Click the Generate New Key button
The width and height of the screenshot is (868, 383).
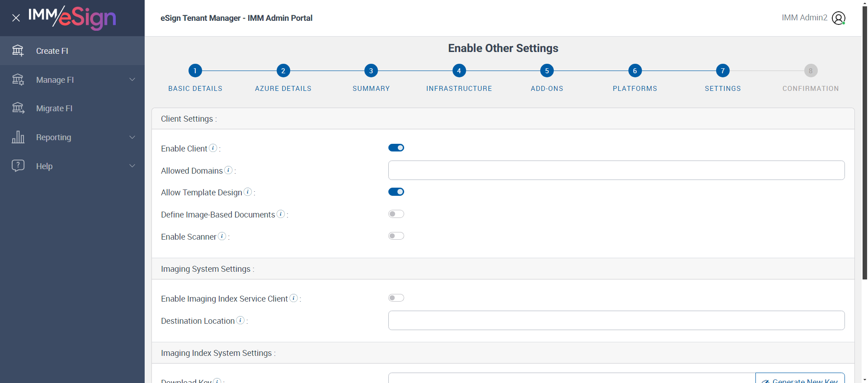(x=800, y=379)
